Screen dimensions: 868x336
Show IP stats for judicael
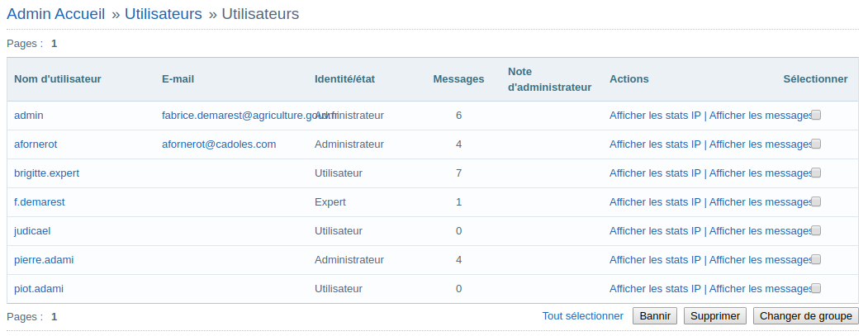pos(655,231)
